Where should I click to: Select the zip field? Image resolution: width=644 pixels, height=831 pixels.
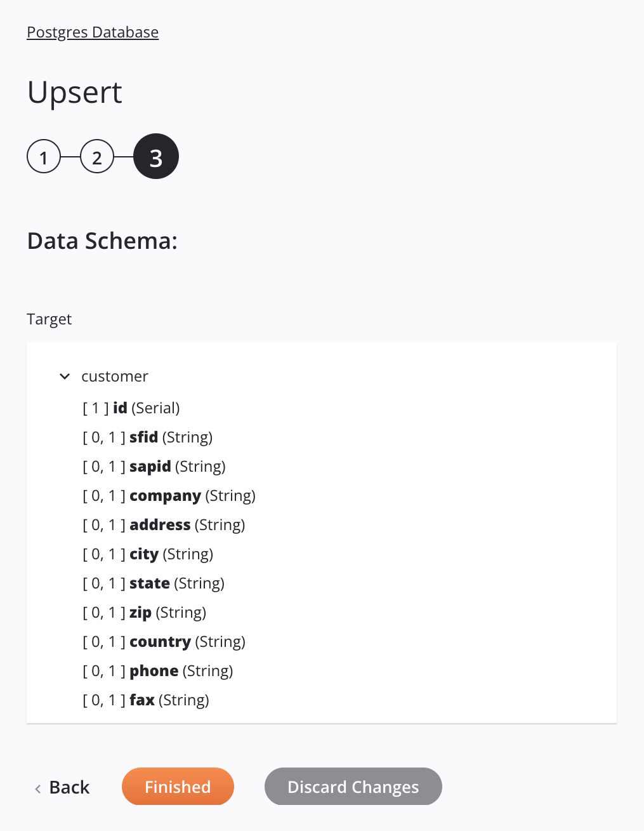(x=143, y=612)
